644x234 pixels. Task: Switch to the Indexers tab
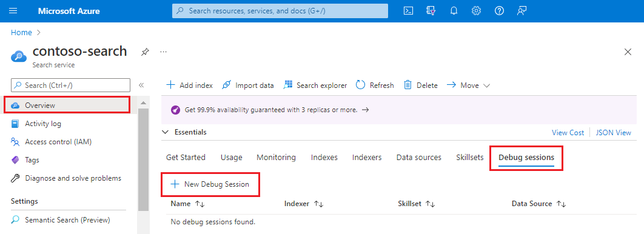pos(367,157)
